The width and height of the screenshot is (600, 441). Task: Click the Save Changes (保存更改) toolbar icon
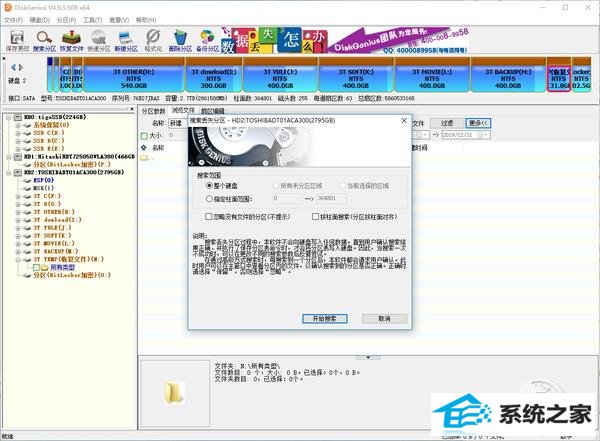coord(17,41)
